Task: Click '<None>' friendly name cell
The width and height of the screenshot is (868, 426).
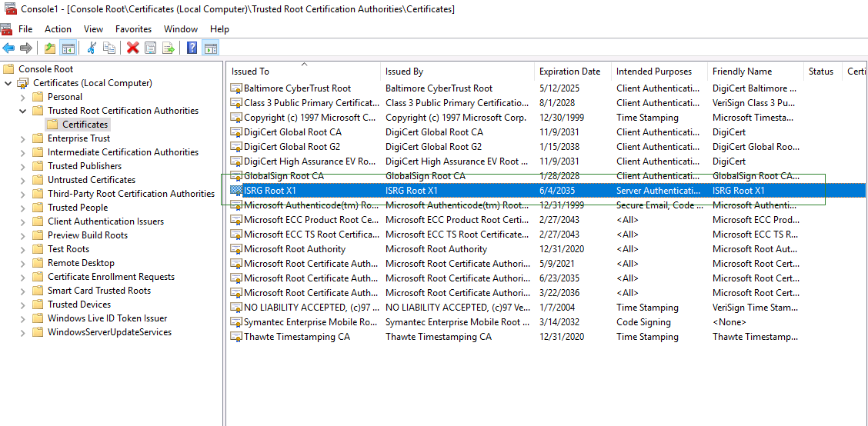Action: 729,322
